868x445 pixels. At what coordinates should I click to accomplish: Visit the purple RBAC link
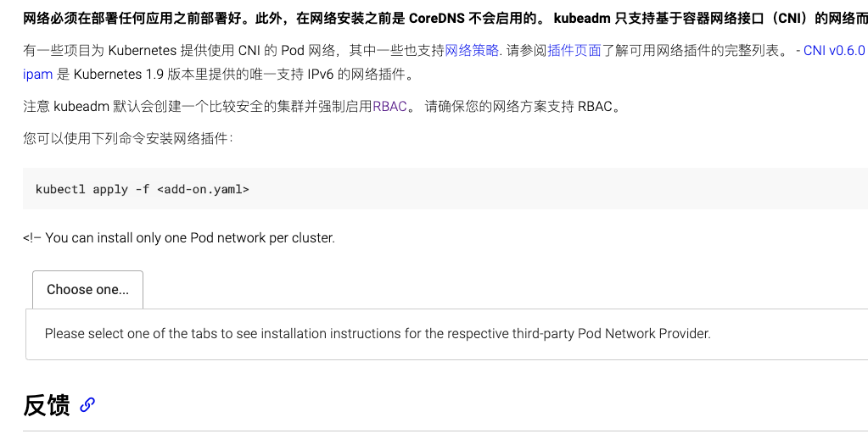click(x=390, y=106)
